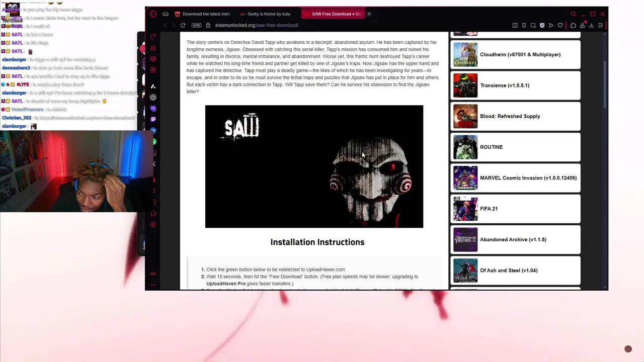Viewport: 644px width, 362px height.
Task: Open GX Corner gamepad icon
Action: pos(166,14)
